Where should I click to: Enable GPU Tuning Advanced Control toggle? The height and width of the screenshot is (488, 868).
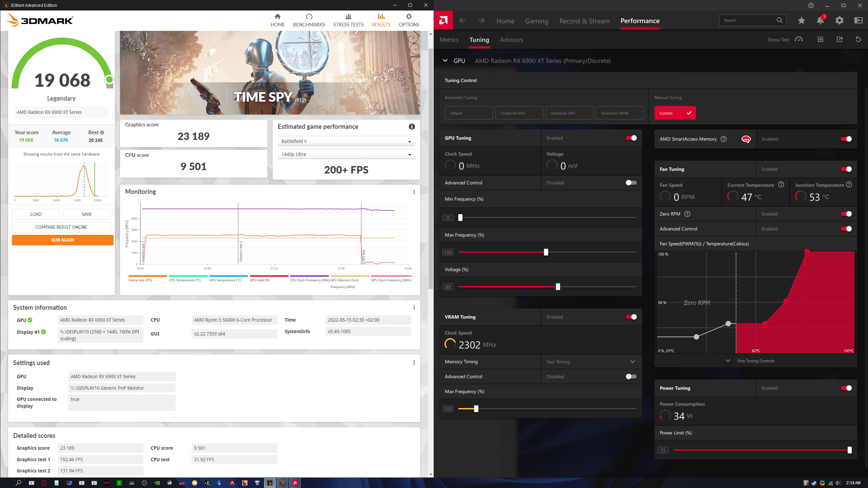pyautogui.click(x=631, y=183)
